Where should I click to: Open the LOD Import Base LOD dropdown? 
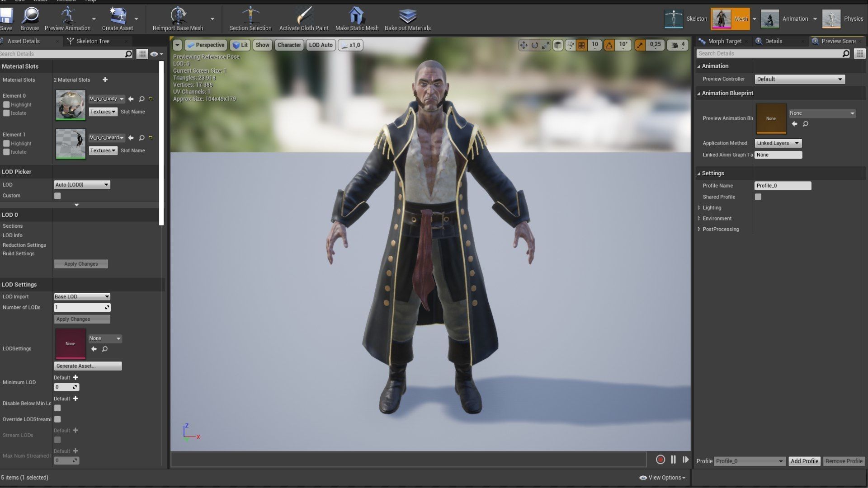pos(82,296)
